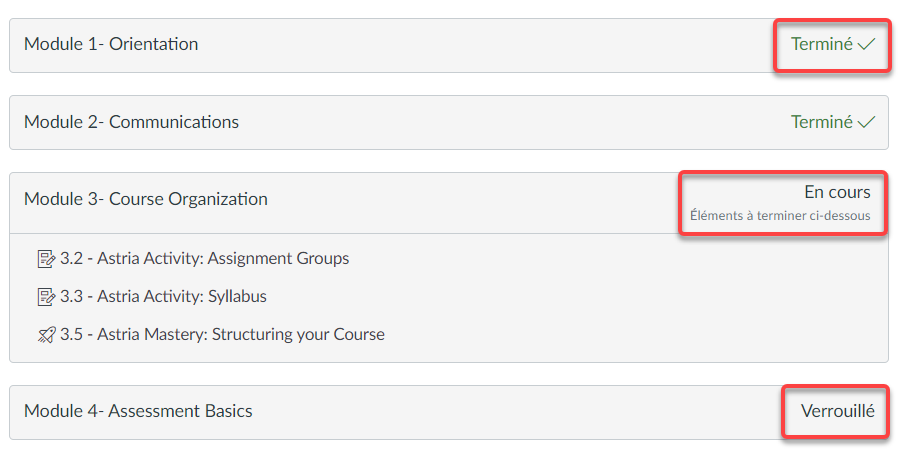Click the Terminé status on Module 2
Screen dimensions: 901x451
tap(822, 122)
